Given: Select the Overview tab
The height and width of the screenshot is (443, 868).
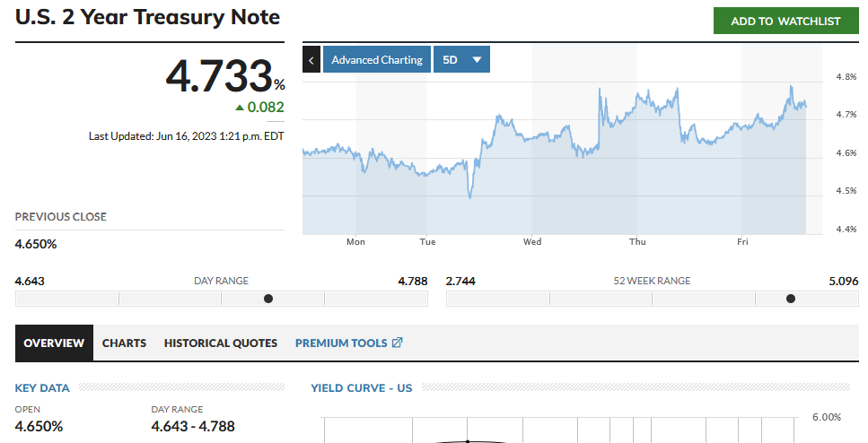Looking at the screenshot, I should click(x=54, y=343).
